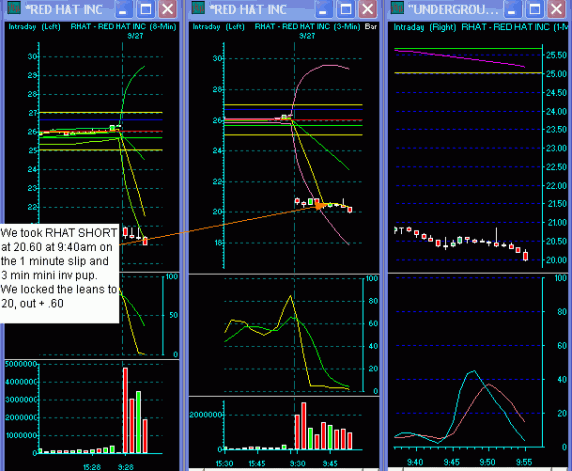
Task: Click the "9/27" date in the left window
Action: tap(135, 36)
